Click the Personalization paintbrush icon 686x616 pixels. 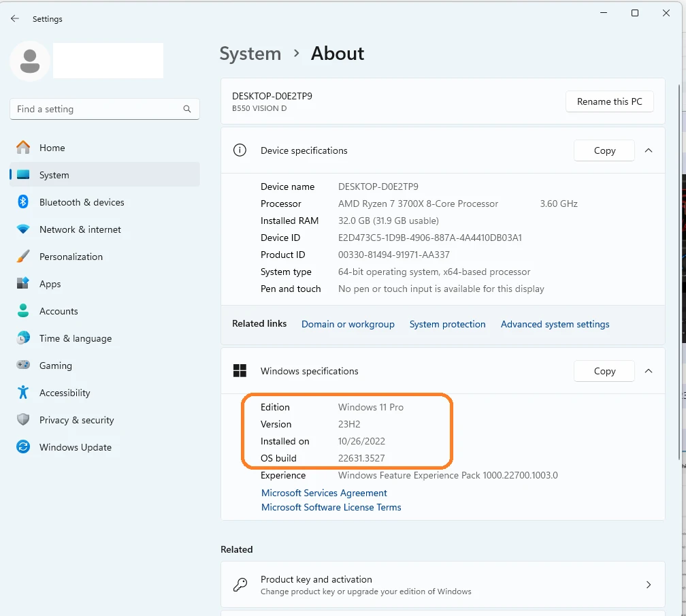coord(23,257)
